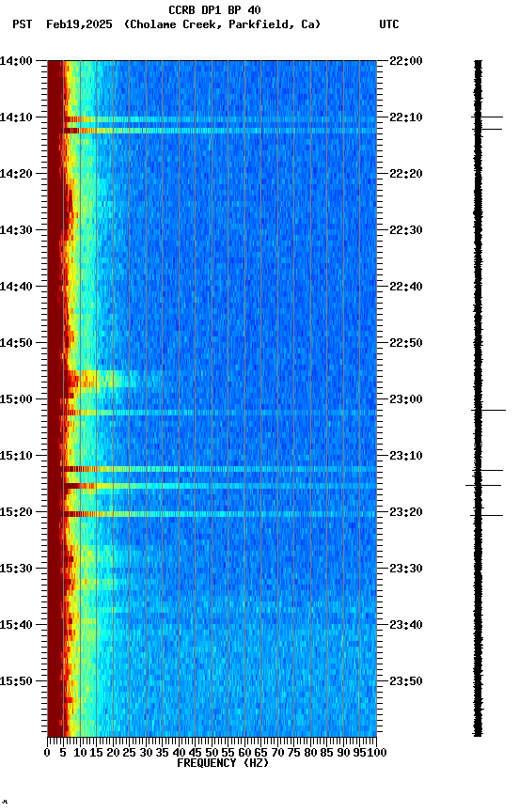
Task: Click the title text "CCRB DP1 BP 40"
Action: (214, 9)
